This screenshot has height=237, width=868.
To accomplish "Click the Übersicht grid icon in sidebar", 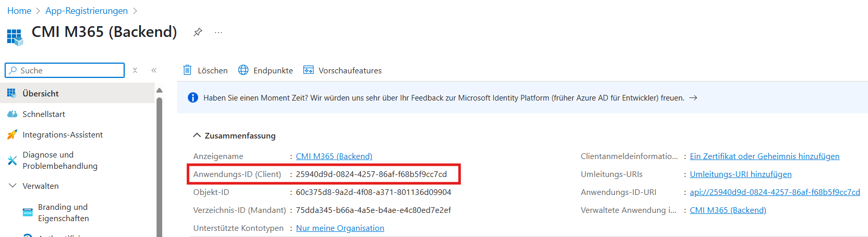I will 11,93.
